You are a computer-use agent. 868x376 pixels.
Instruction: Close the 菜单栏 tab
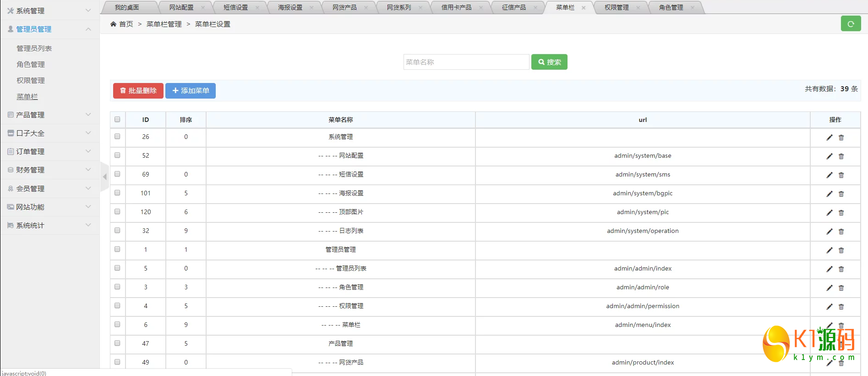pos(584,8)
